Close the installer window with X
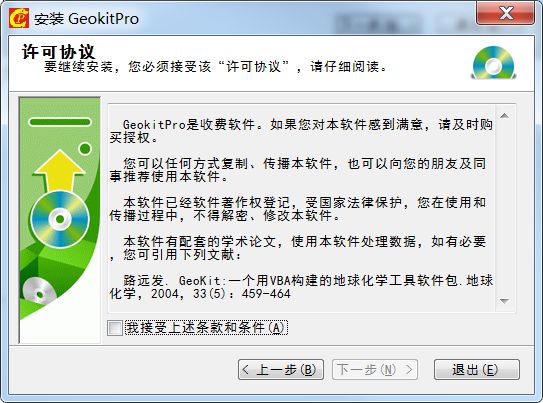This screenshot has height=403, width=543. pyautogui.click(x=506, y=13)
